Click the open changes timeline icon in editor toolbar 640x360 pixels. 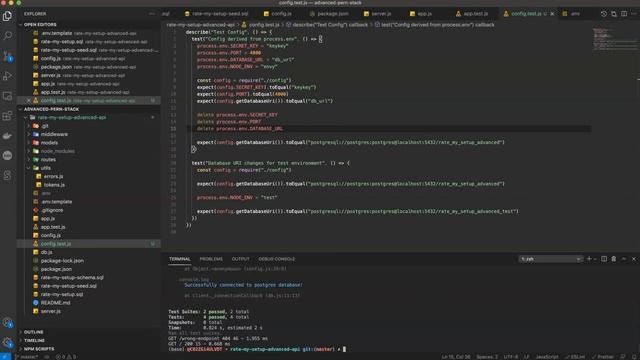click(x=604, y=13)
